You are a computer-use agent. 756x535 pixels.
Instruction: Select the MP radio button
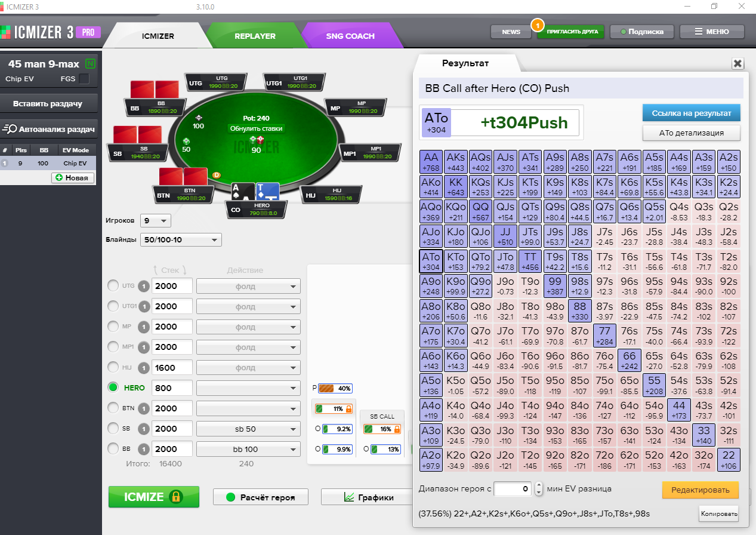[113, 327]
